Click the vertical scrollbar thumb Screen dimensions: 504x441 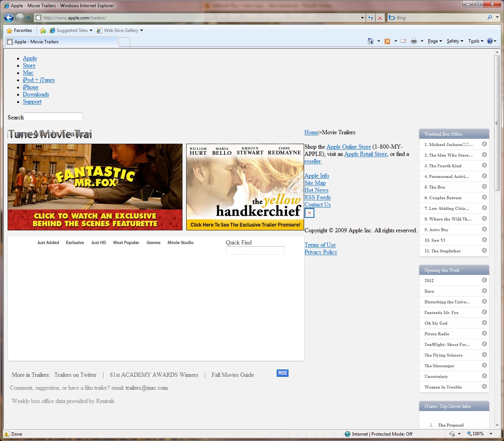(497, 123)
